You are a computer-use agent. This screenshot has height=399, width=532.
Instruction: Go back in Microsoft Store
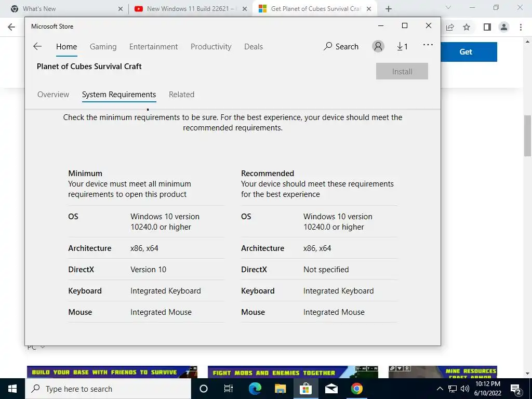coord(37,46)
